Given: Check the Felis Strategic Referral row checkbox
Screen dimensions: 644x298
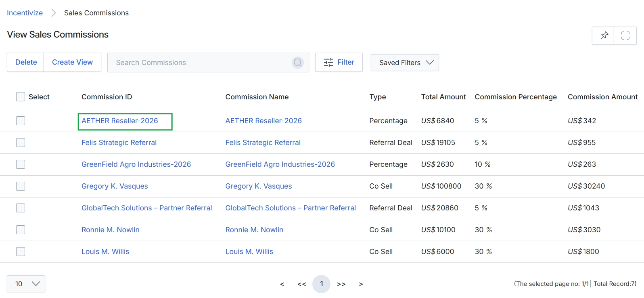Looking at the screenshot, I should pos(21,143).
